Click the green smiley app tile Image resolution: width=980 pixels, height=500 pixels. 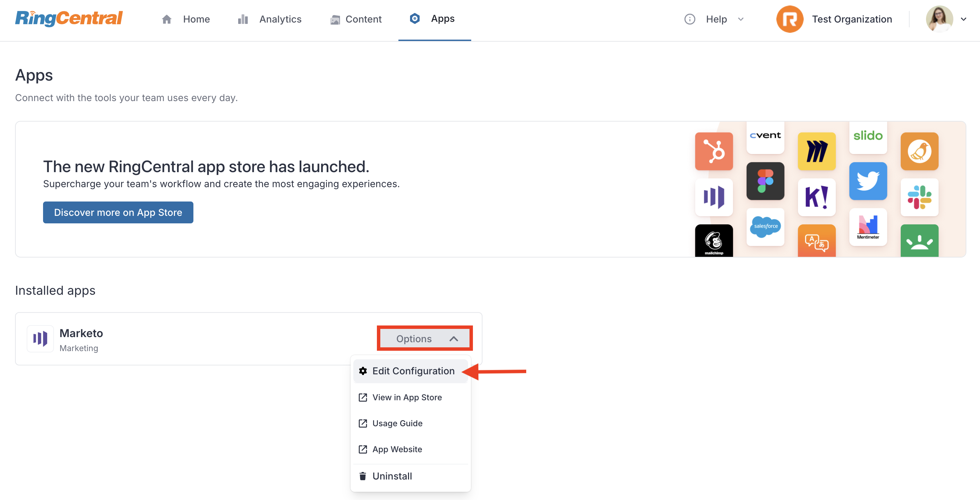[919, 241]
